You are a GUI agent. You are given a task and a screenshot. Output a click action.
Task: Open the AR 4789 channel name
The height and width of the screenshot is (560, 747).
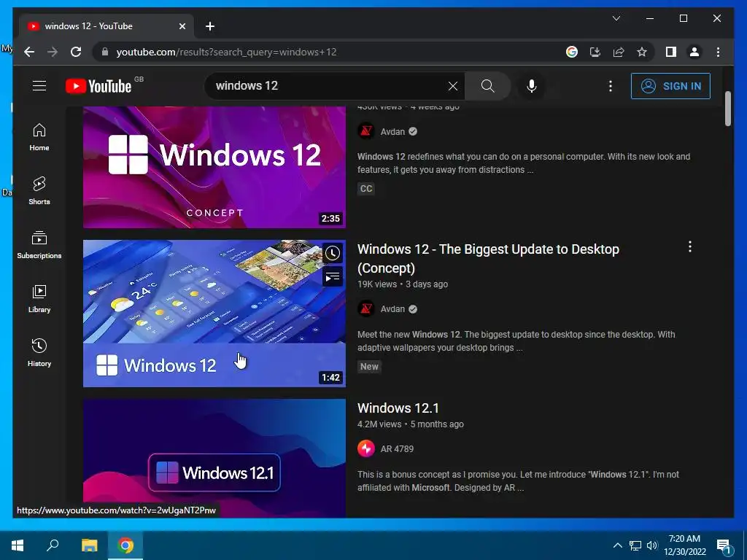click(x=397, y=449)
